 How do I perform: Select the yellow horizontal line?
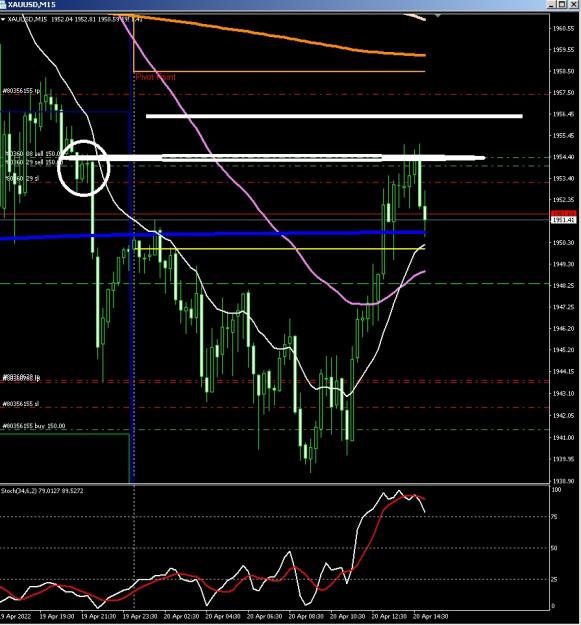point(280,249)
